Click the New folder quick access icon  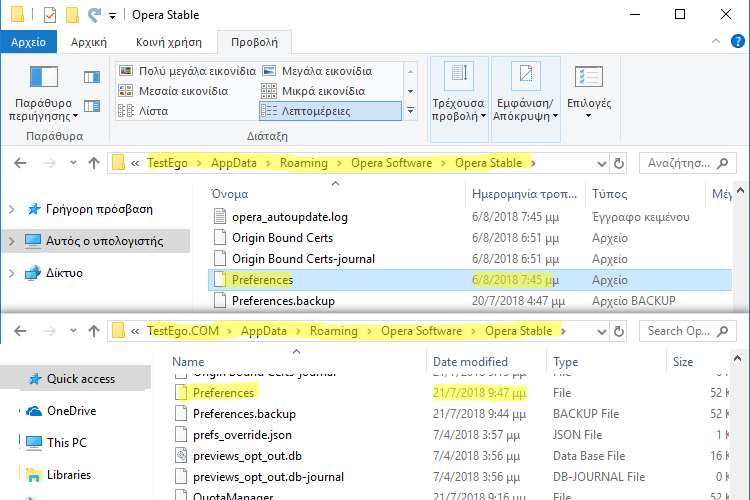pos(72,15)
